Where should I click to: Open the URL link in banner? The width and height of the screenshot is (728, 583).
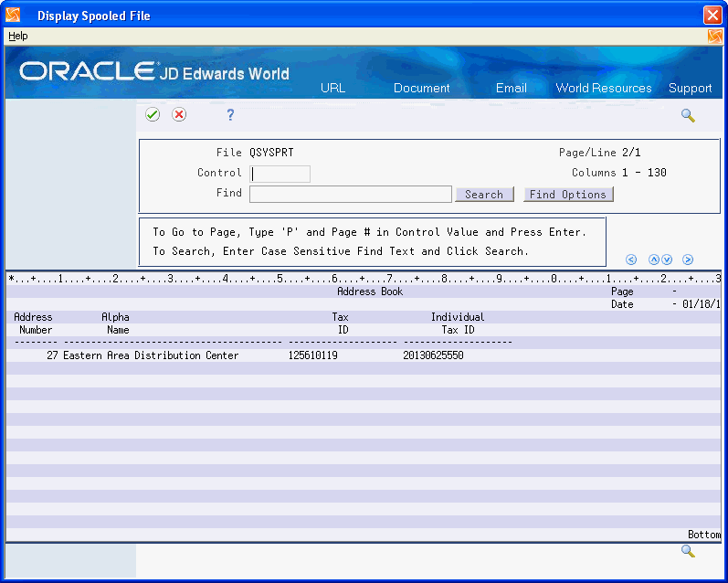332,88
